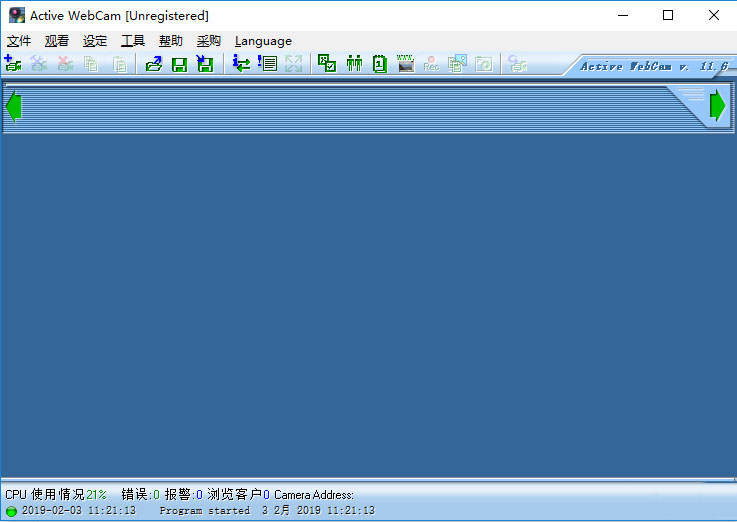
Task: Click the green page icon with number 1
Action: [380, 64]
